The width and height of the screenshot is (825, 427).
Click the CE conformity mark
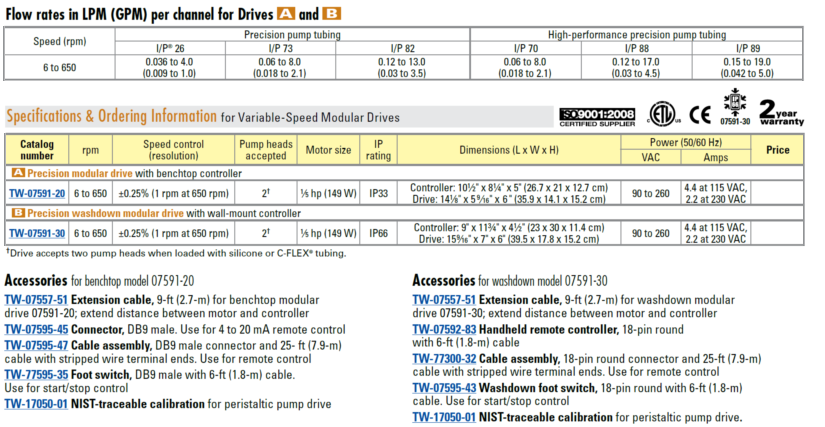click(700, 115)
